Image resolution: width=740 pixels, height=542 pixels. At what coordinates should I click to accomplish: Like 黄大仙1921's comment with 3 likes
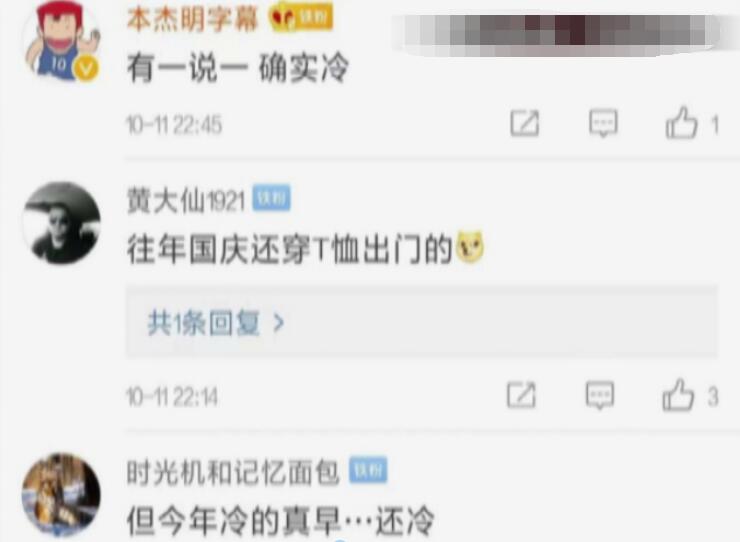[x=678, y=395]
